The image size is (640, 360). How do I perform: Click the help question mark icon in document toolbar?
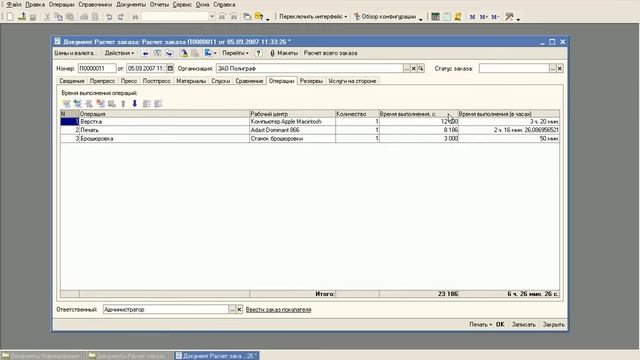pyautogui.click(x=258, y=53)
